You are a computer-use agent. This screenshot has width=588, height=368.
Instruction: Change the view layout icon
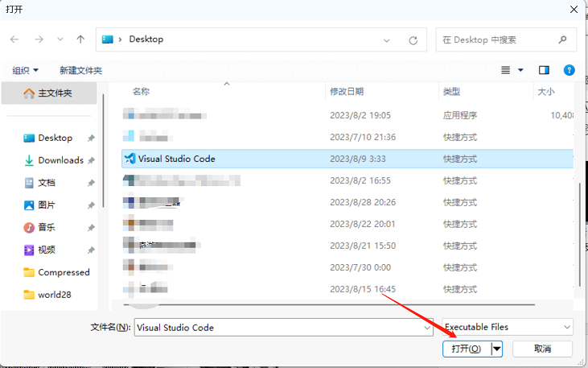coord(506,70)
